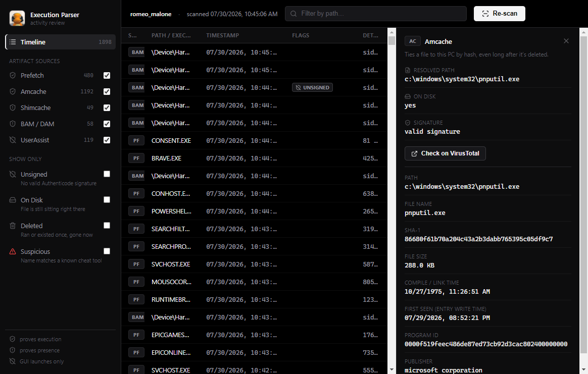Click the SHA-1 hash value

(478, 239)
